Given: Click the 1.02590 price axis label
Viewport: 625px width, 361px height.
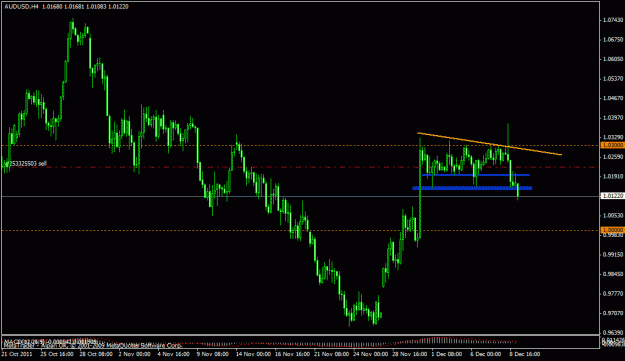Looking at the screenshot, I should pos(613,157).
